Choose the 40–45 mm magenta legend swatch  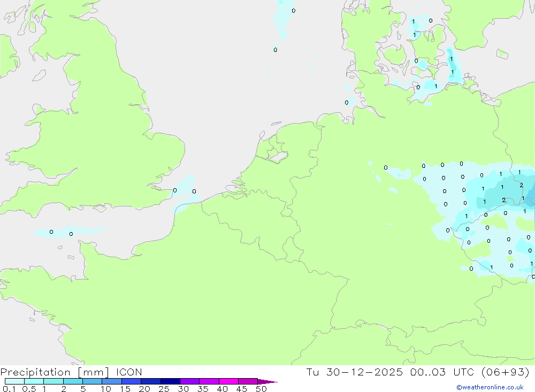(228, 381)
